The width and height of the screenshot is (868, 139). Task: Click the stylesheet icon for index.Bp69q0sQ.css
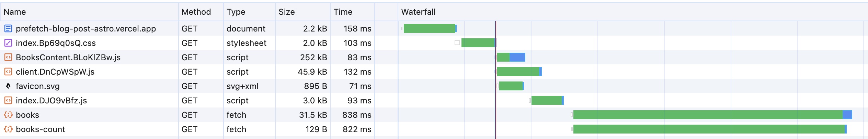8,43
